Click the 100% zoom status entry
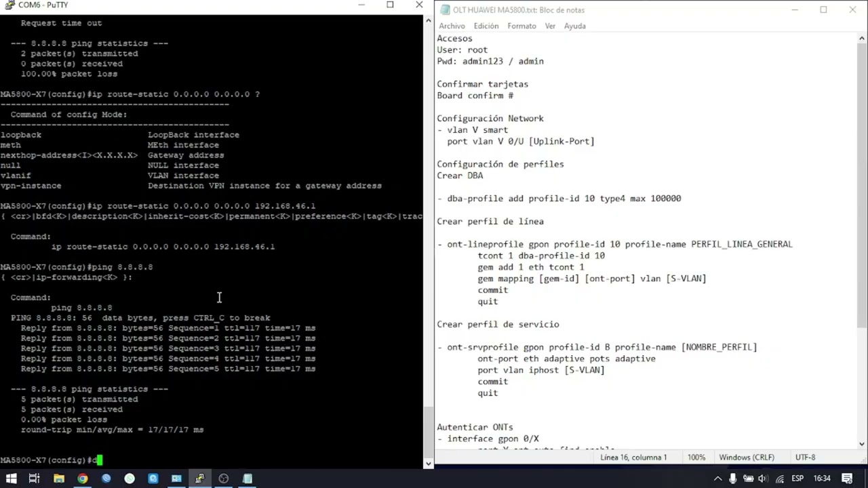 click(696, 457)
